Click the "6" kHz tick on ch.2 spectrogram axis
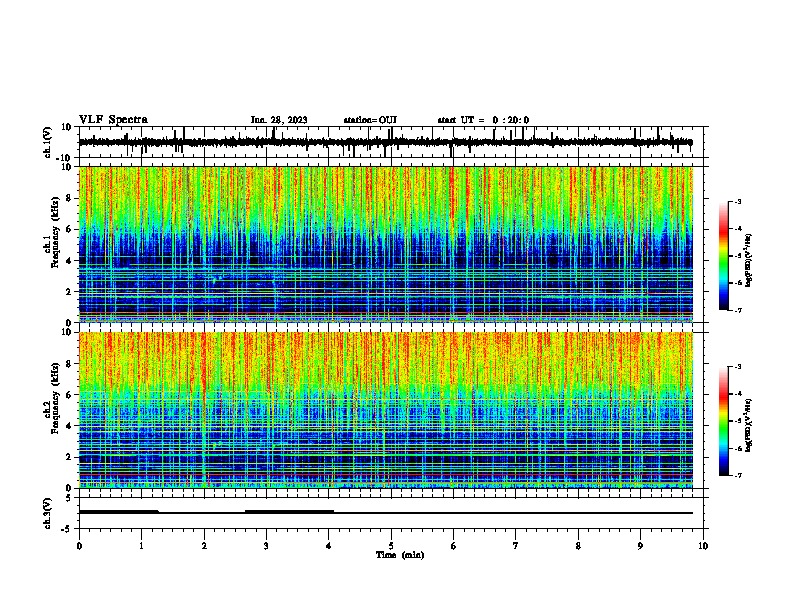Image resolution: width=792 pixels, height=612 pixels. point(70,395)
